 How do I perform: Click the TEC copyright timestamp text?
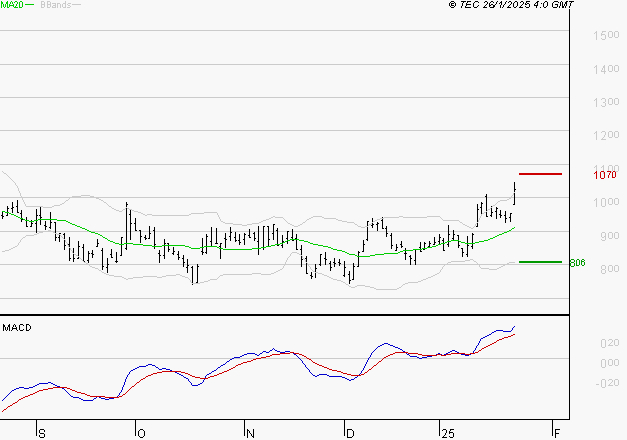coord(511,6)
